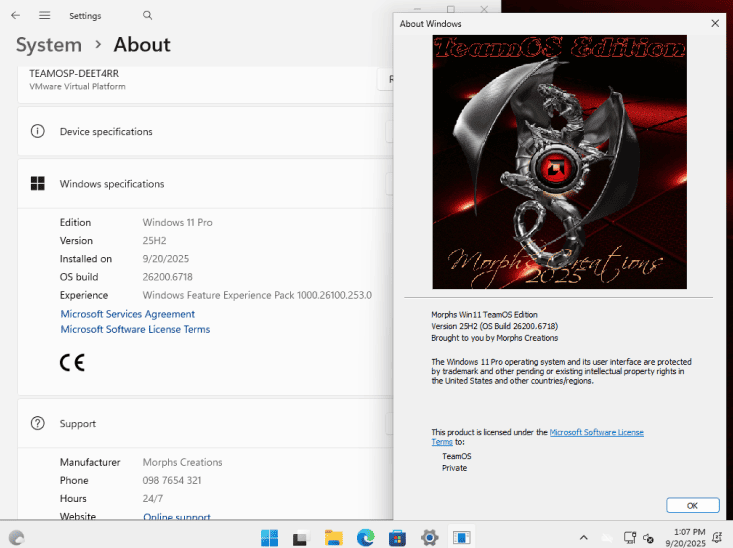Open Task View on the taskbar
733x548 pixels.
pos(301,538)
